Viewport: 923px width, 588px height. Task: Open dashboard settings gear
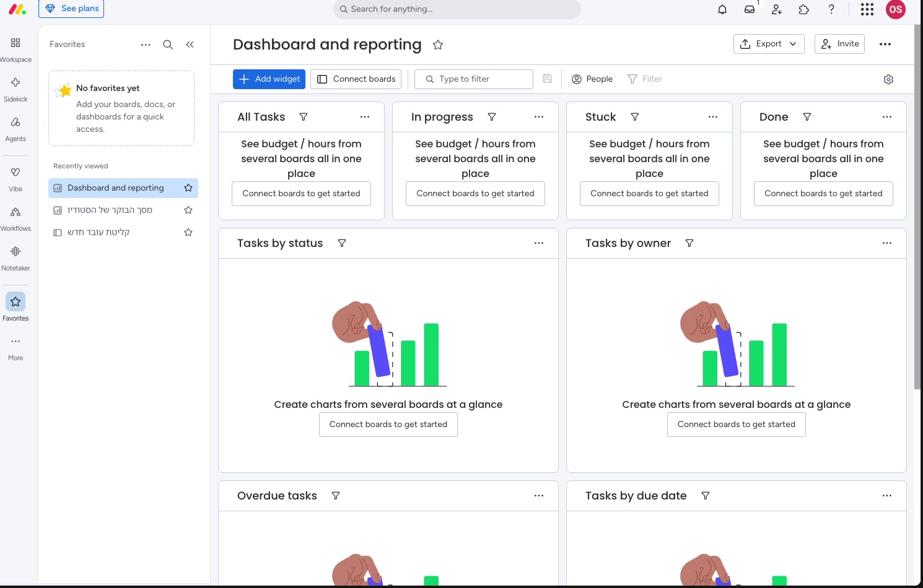tap(888, 79)
